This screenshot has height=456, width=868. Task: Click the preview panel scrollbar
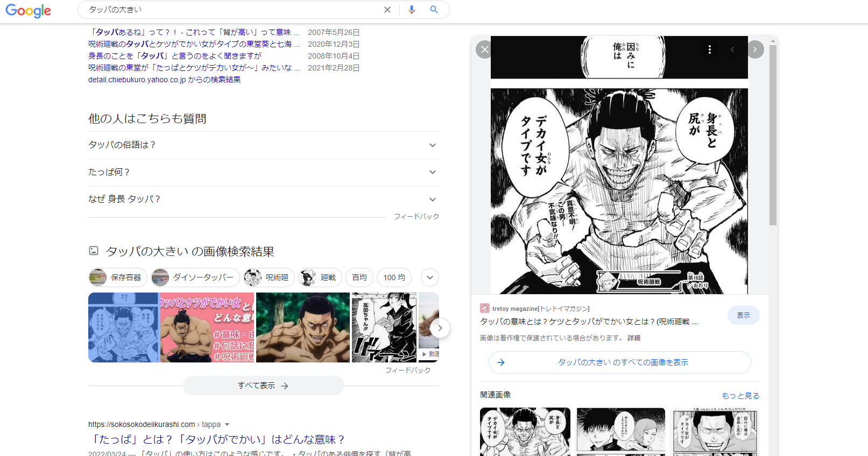pyautogui.click(x=773, y=134)
